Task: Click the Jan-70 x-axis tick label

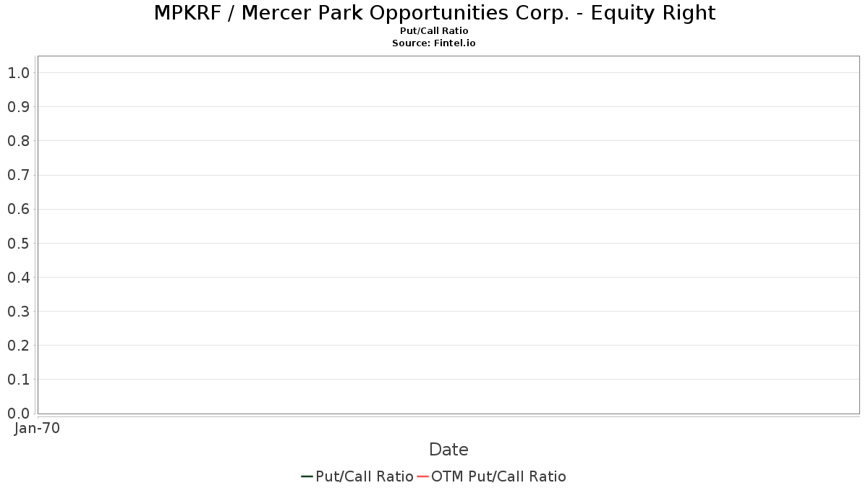Action: point(38,428)
